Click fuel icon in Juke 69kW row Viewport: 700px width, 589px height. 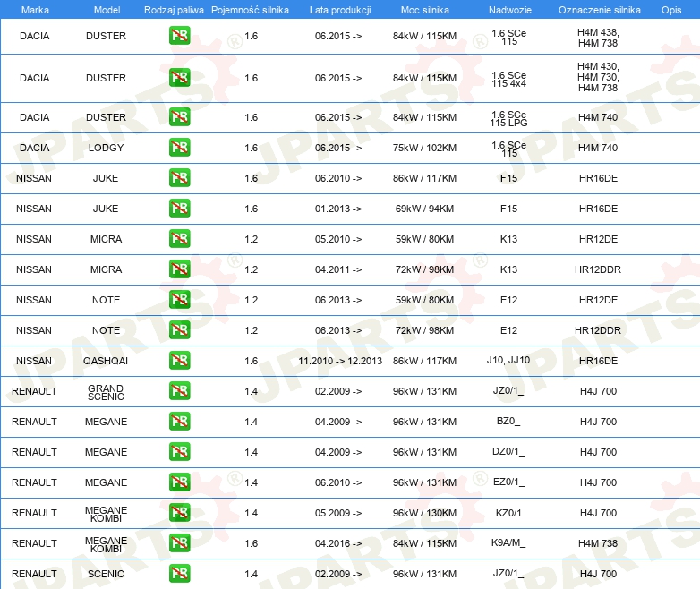click(x=179, y=209)
